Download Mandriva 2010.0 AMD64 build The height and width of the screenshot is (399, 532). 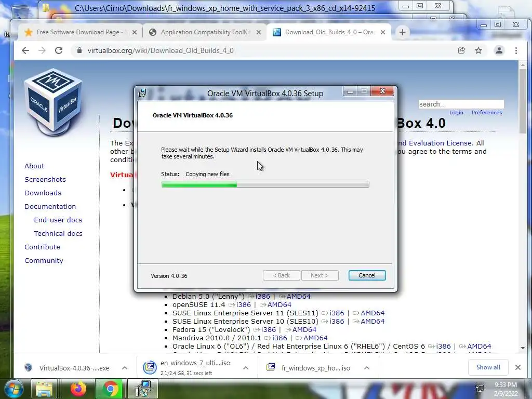pos(315,338)
